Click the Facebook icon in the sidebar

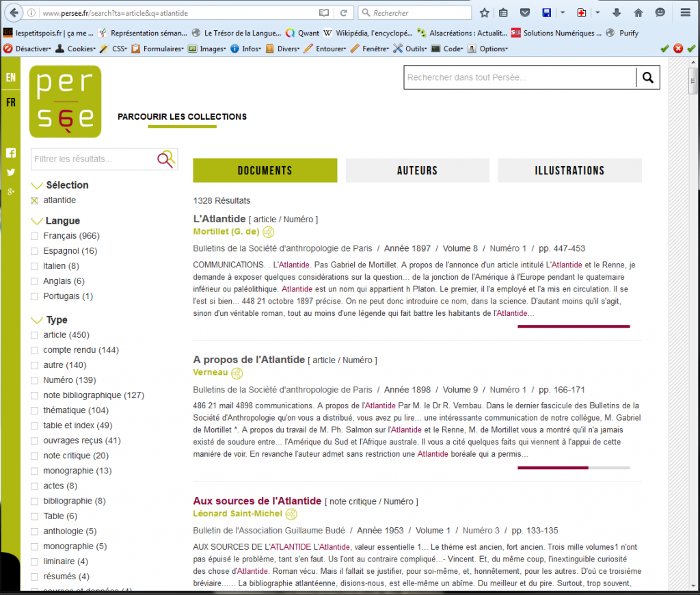tap(10, 153)
